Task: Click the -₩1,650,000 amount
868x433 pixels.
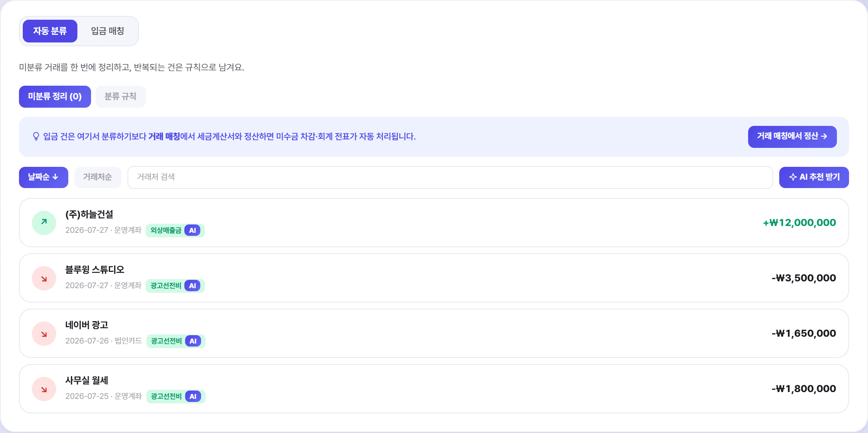Action: click(x=804, y=333)
